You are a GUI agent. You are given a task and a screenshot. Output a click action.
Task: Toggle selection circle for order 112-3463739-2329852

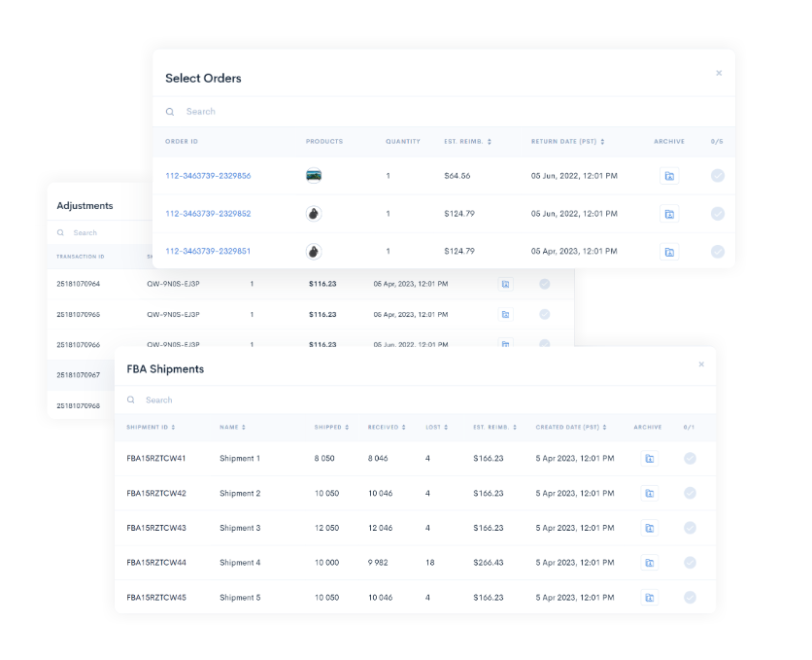(718, 213)
